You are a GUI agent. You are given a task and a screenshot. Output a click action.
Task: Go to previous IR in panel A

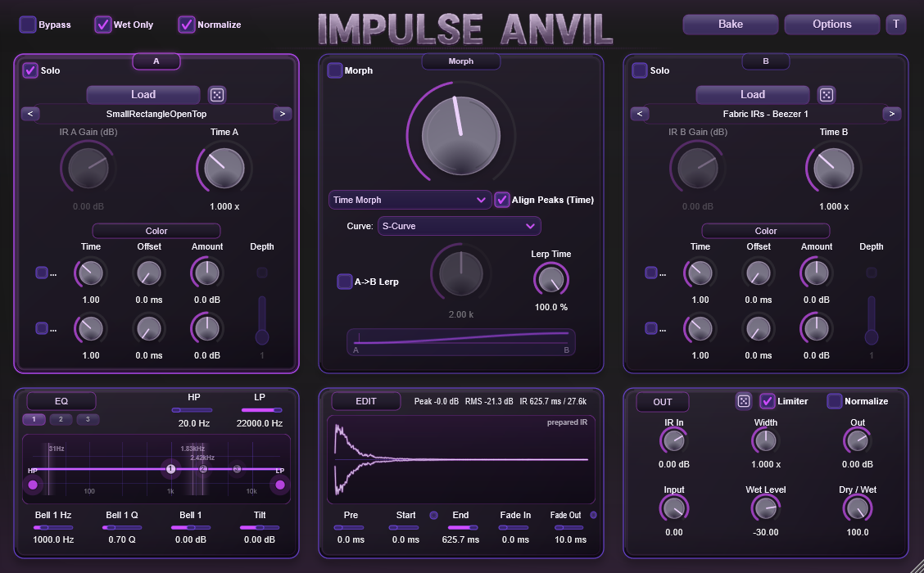(30, 114)
